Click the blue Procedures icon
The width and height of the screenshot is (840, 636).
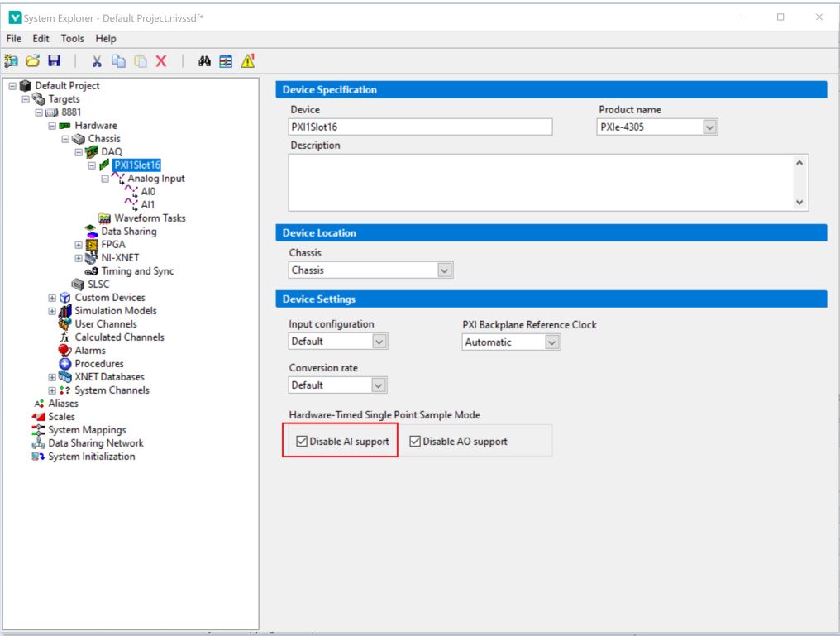pyautogui.click(x=64, y=364)
